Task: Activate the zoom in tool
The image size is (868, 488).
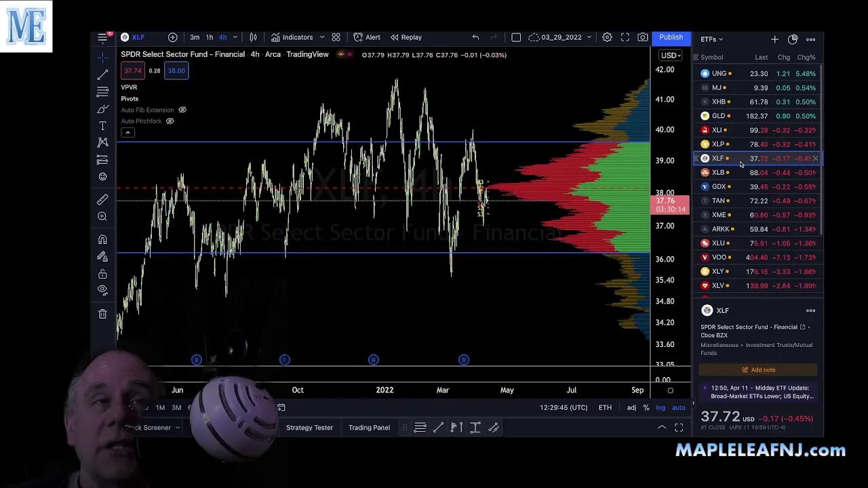Action: coord(102,216)
